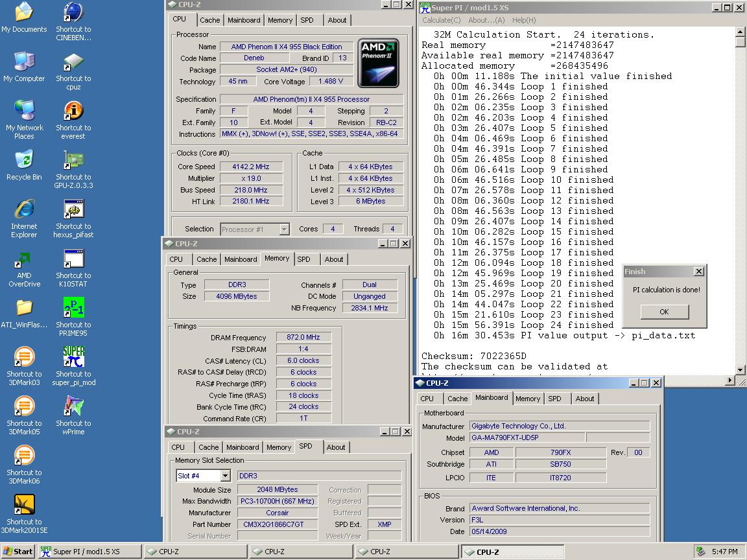Select the Shortcut to 3DMark03 icon
Image resolution: width=747 pixels, height=560 pixels.
click(24, 366)
